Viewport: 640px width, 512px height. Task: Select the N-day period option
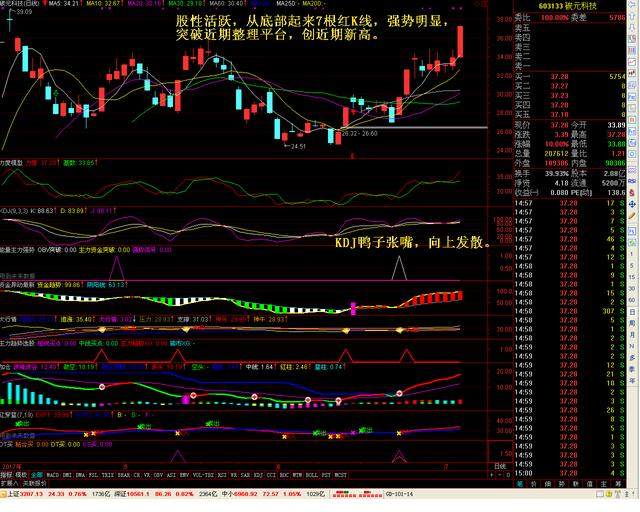[632, 346]
